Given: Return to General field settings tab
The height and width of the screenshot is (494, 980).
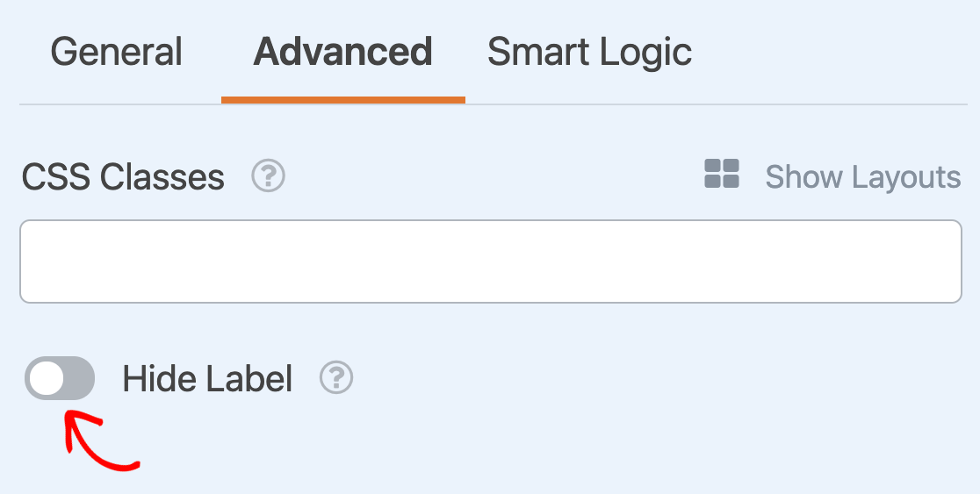Looking at the screenshot, I should tap(116, 53).
